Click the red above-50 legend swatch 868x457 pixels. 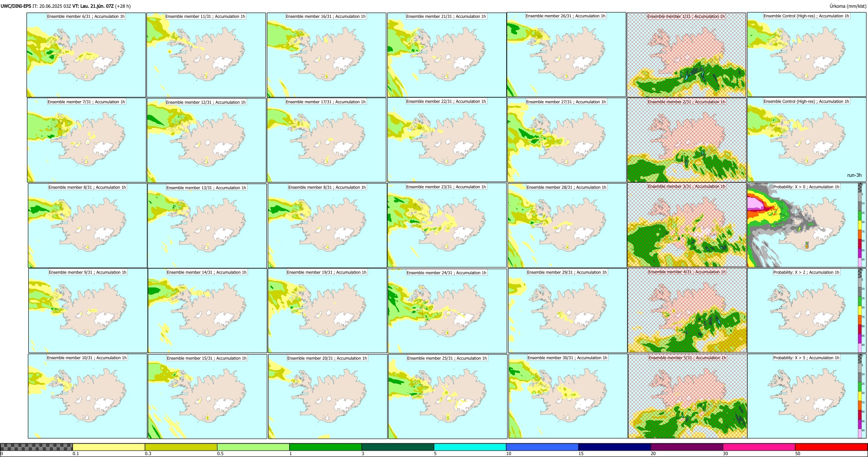point(831,447)
